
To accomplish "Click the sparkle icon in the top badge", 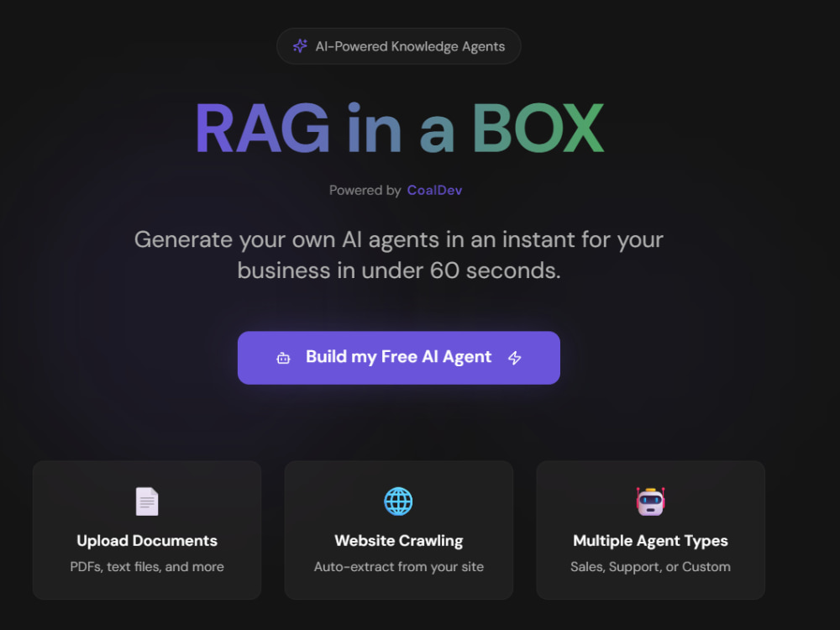I will pos(300,46).
